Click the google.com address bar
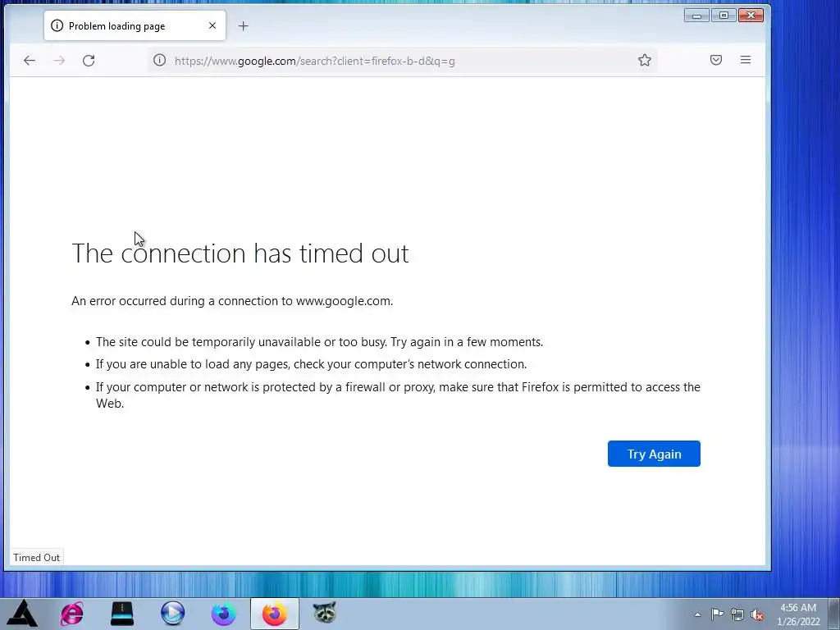The height and width of the screenshot is (630, 840). pyautogui.click(x=402, y=61)
